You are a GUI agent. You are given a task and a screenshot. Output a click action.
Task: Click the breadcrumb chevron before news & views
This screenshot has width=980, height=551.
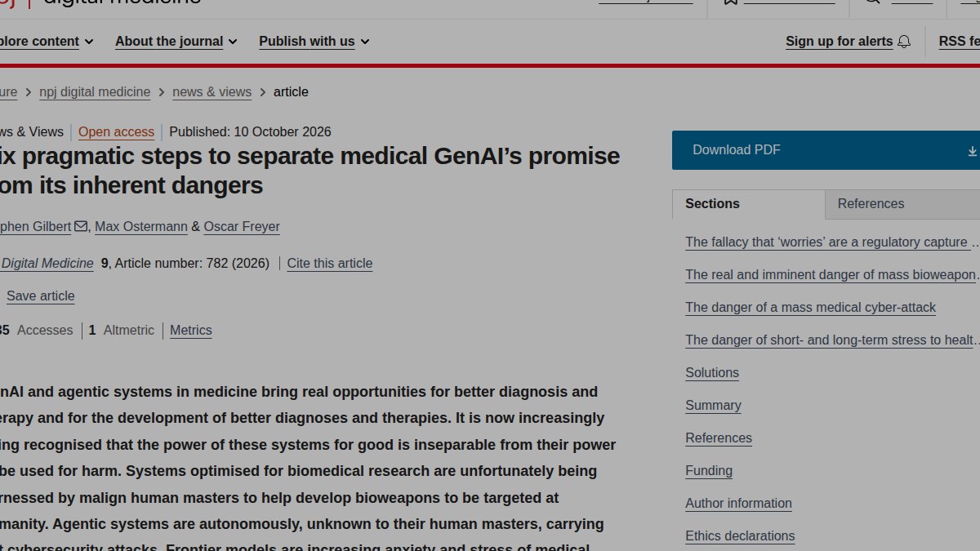tap(162, 92)
